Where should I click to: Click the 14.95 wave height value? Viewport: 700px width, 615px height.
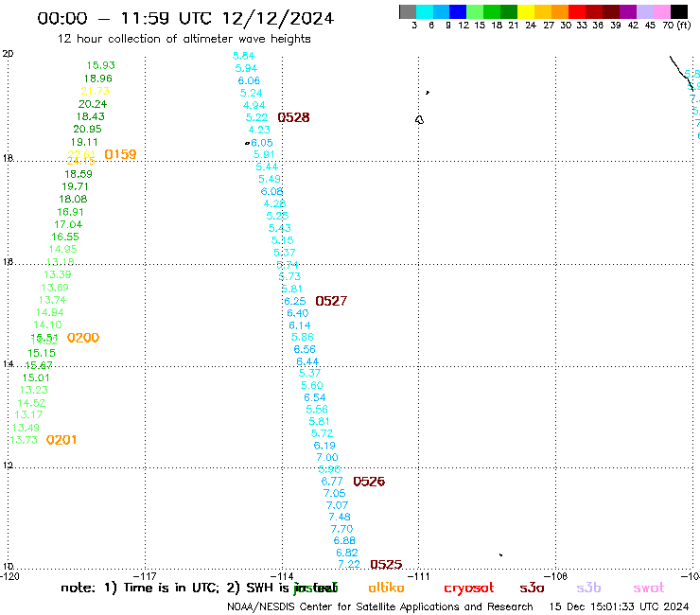pyautogui.click(x=63, y=249)
